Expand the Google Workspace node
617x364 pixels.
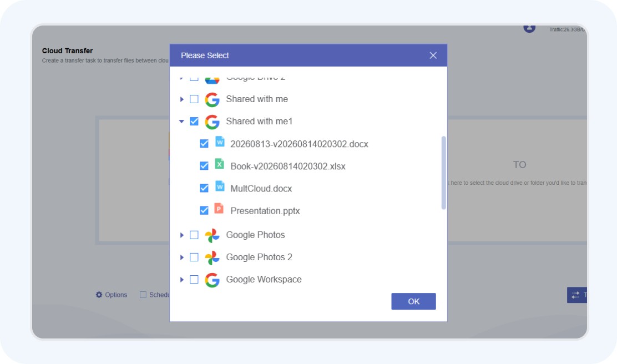click(x=182, y=280)
